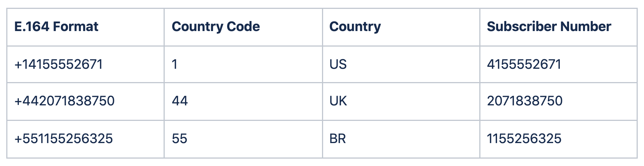Click the +551155256325 E.164 number
This screenshot has width=644, height=166.
coord(64,139)
